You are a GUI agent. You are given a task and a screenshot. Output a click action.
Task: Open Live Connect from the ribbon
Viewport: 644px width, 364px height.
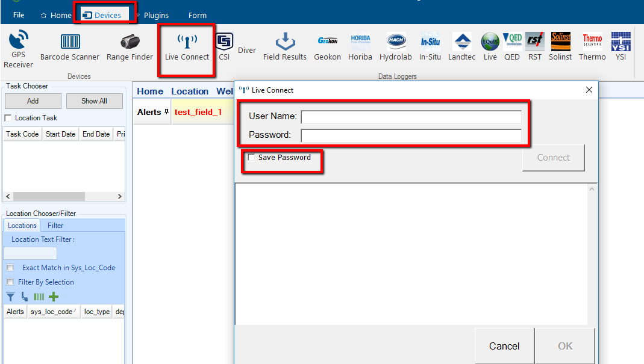[x=187, y=47]
